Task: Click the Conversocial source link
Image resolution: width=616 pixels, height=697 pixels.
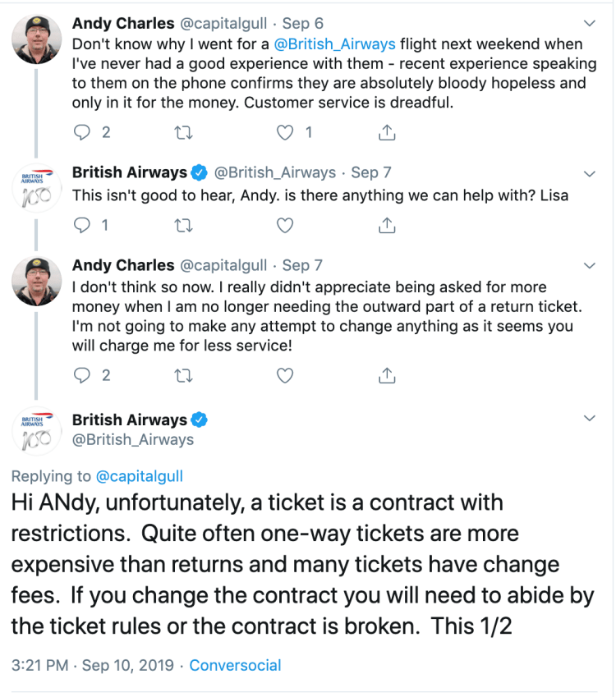Action: pos(235,665)
